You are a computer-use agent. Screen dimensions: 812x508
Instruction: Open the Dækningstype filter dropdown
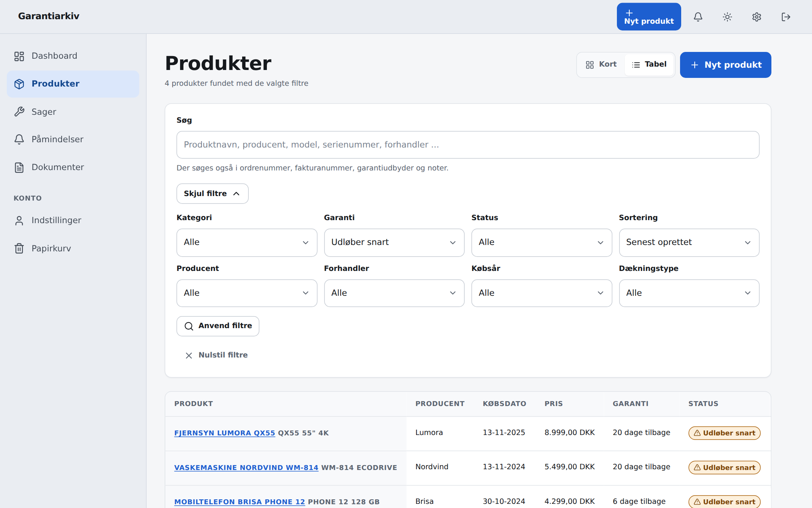[689, 293]
